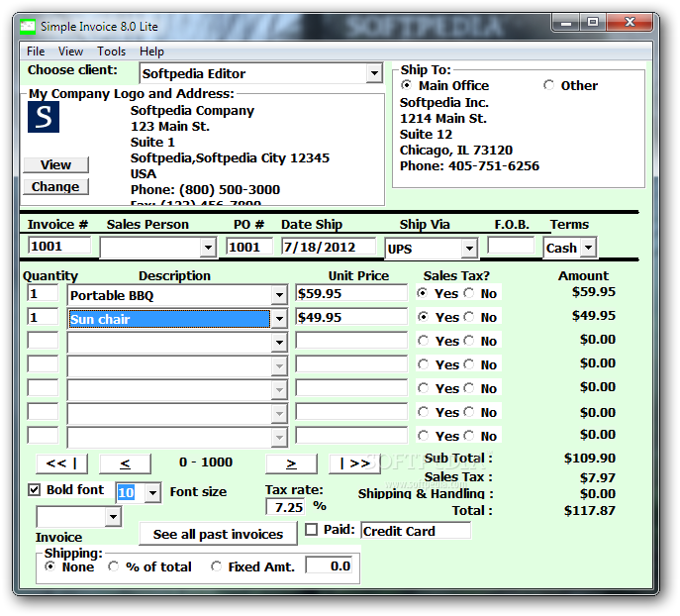
Task: Click the Total $117.87 value
Action: (589, 511)
